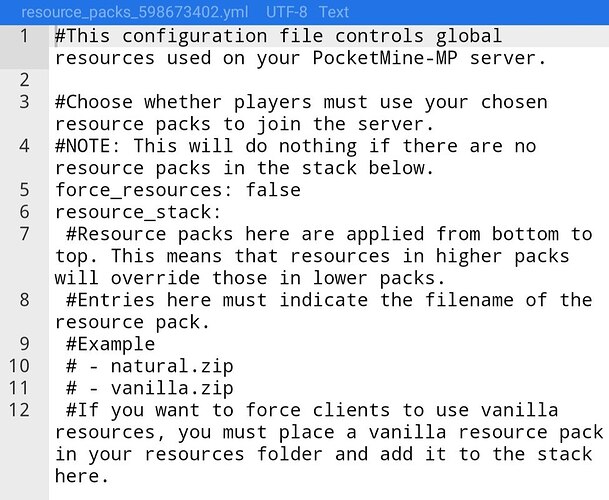This screenshot has height=500, width=609.
Task: Click the '# - vanilla.zip' example line
Action: point(143,388)
